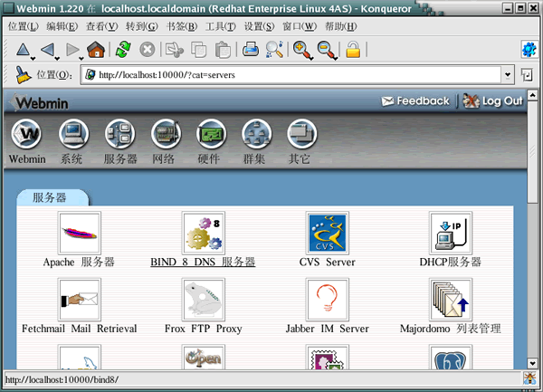The width and height of the screenshot is (543, 392).
Task: Open the 工具(T) menu
Action: click(x=221, y=26)
